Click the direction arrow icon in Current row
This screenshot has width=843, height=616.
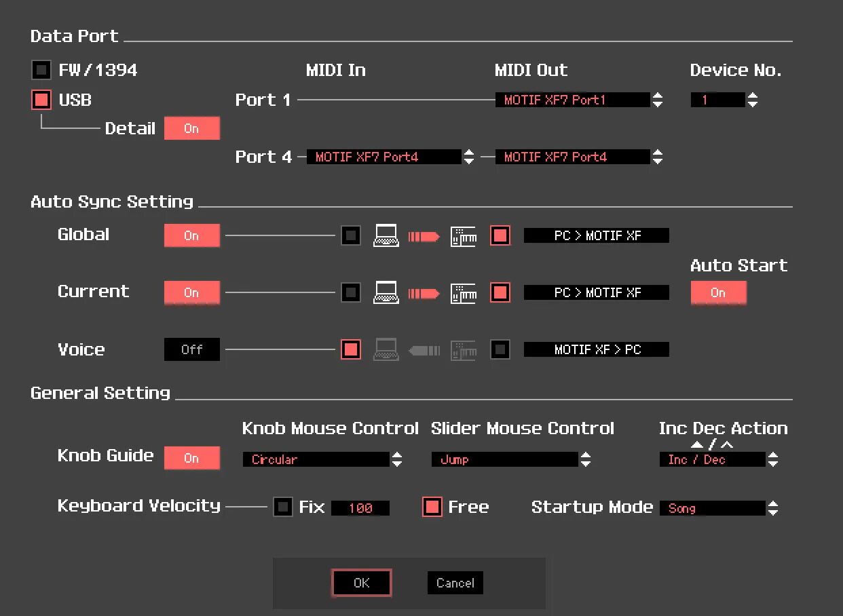coord(424,294)
